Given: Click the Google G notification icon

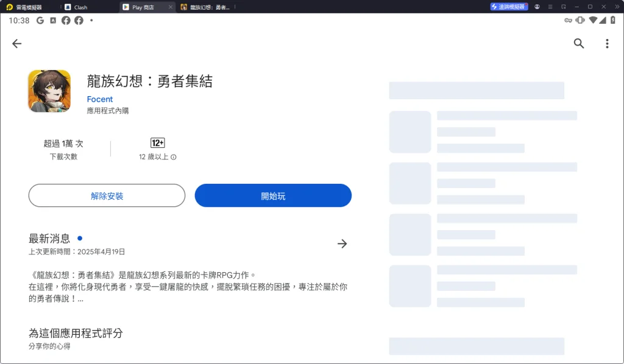Looking at the screenshot, I should [40, 20].
